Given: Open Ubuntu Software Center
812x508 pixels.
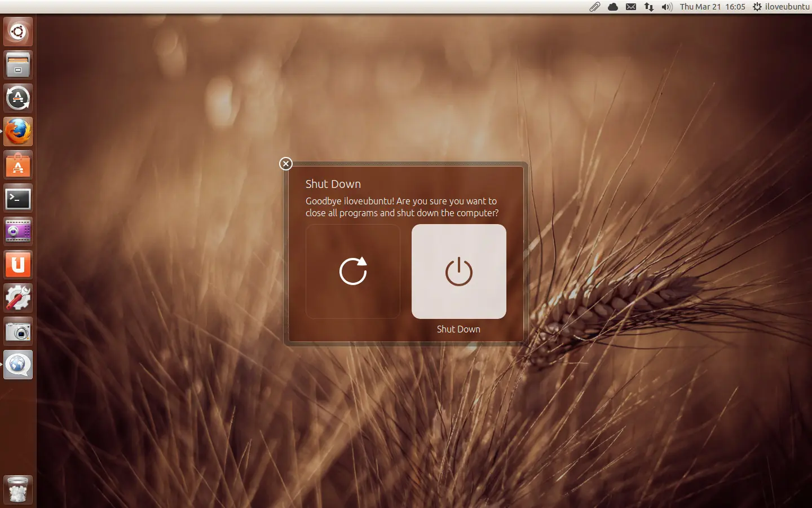Looking at the screenshot, I should tap(18, 165).
